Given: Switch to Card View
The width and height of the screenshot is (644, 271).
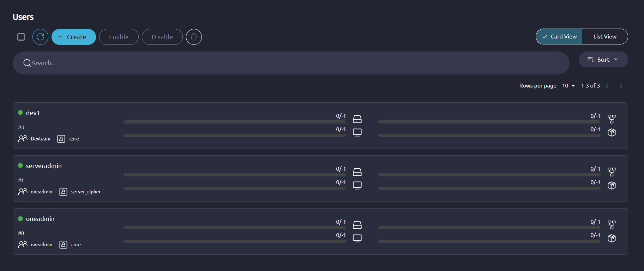Looking at the screenshot, I should (x=559, y=37).
